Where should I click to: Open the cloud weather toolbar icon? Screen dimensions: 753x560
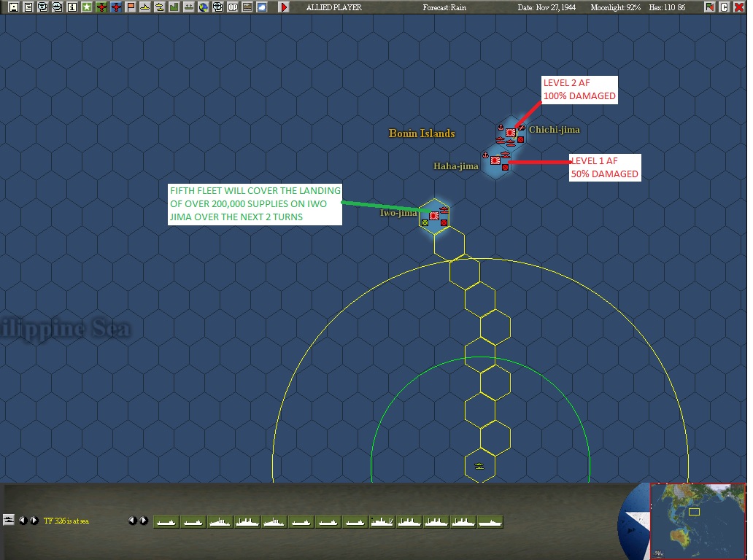click(x=262, y=7)
